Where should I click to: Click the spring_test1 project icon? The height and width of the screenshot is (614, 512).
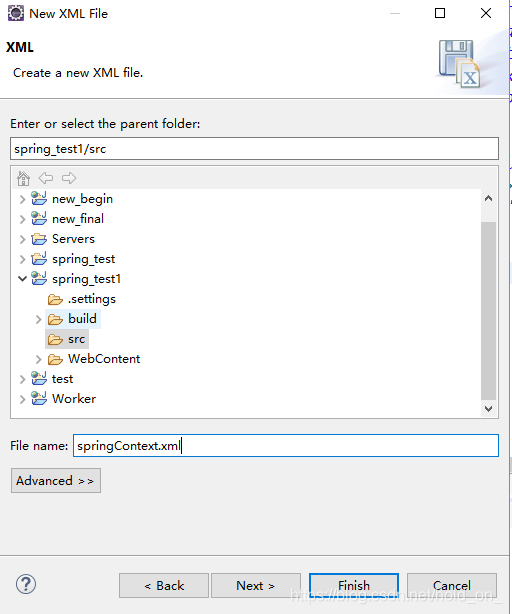[x=39, y=278]
